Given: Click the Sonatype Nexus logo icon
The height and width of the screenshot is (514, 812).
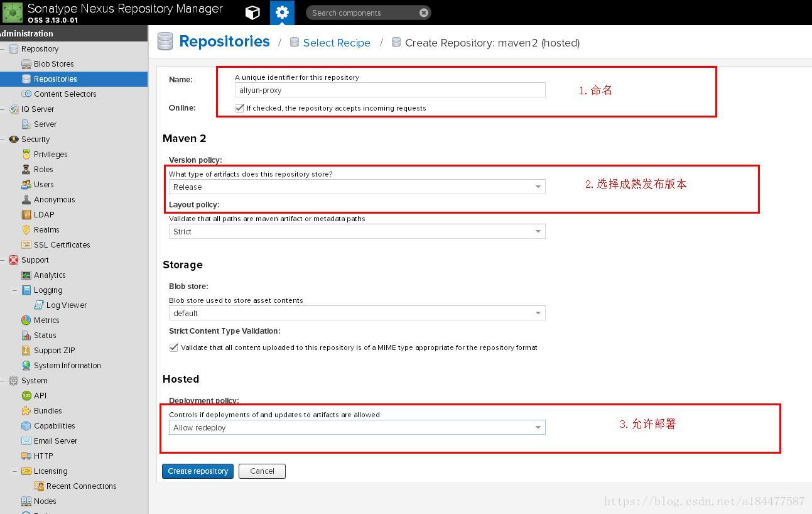Looking at the screenshot, I should point(13,13).
